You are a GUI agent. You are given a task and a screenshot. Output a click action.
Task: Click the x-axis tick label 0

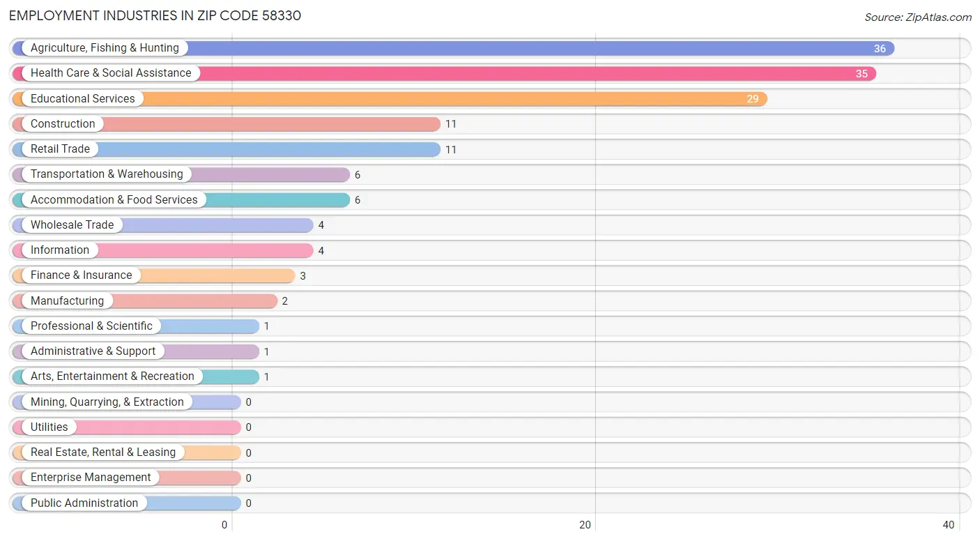(225, 525)
